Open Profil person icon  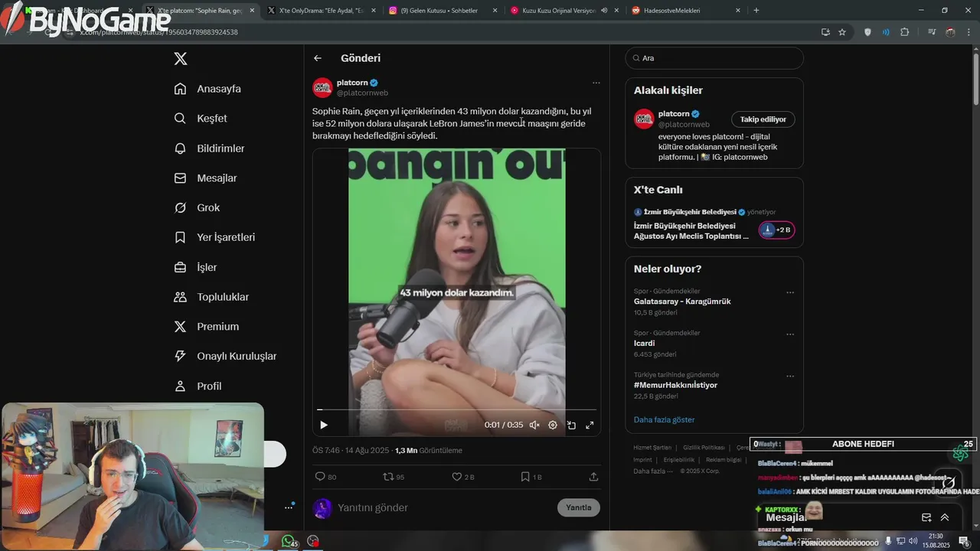click(x=180, y=386)
